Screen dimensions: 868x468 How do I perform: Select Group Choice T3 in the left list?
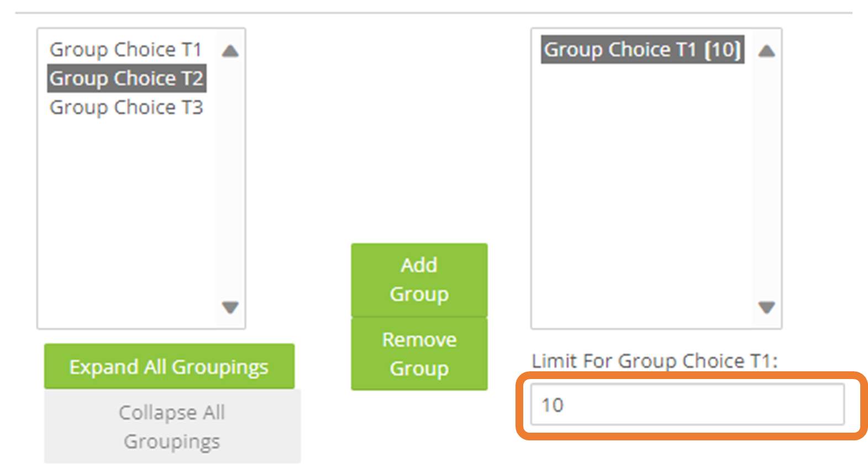coord(126,107)
